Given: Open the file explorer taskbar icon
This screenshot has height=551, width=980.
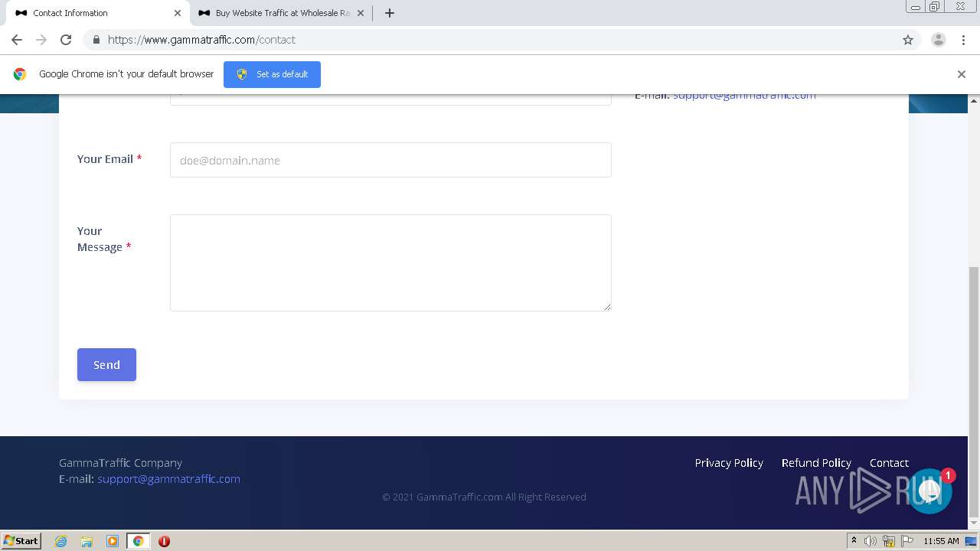Looking at the screenshot, I should click(87, 541).
